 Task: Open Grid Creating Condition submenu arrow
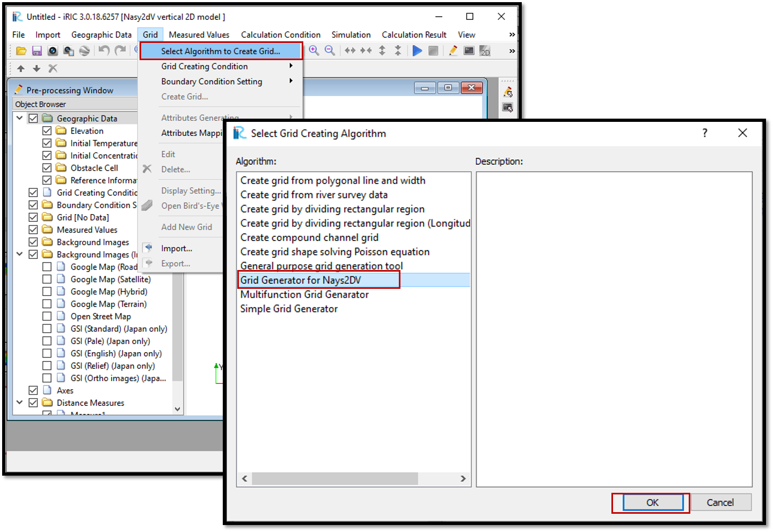coord(291,66)
